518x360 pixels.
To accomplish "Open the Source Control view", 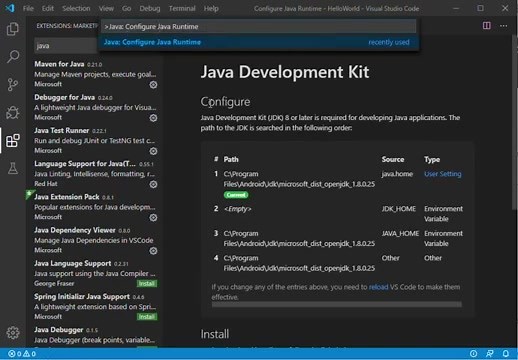I will coord(13,85).
